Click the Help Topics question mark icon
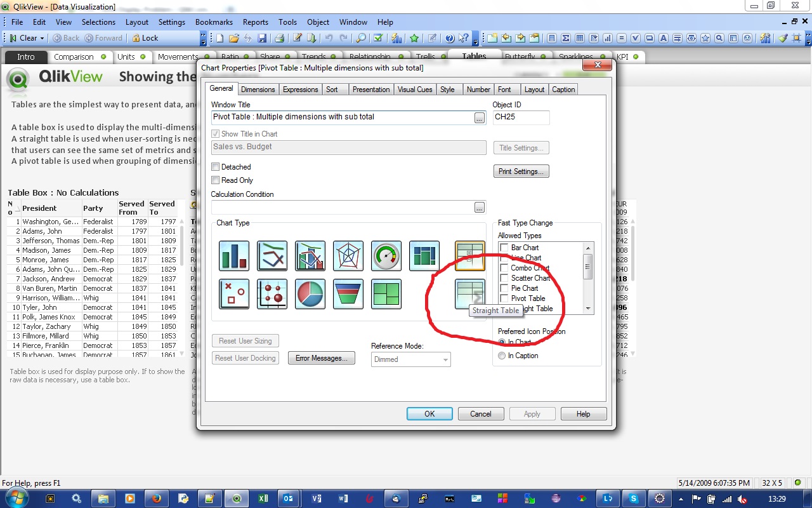 (450, 38)
